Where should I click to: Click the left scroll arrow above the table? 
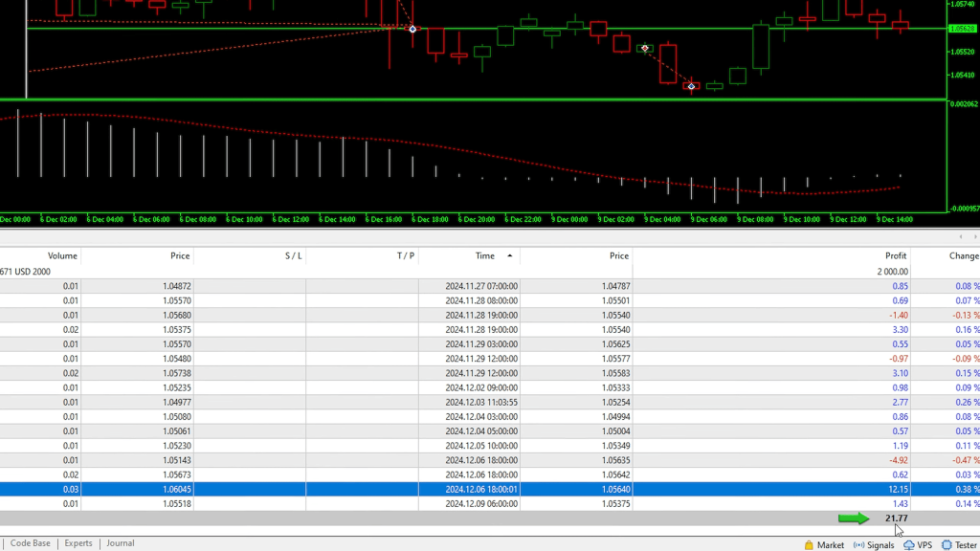click(x=961, y=236)
